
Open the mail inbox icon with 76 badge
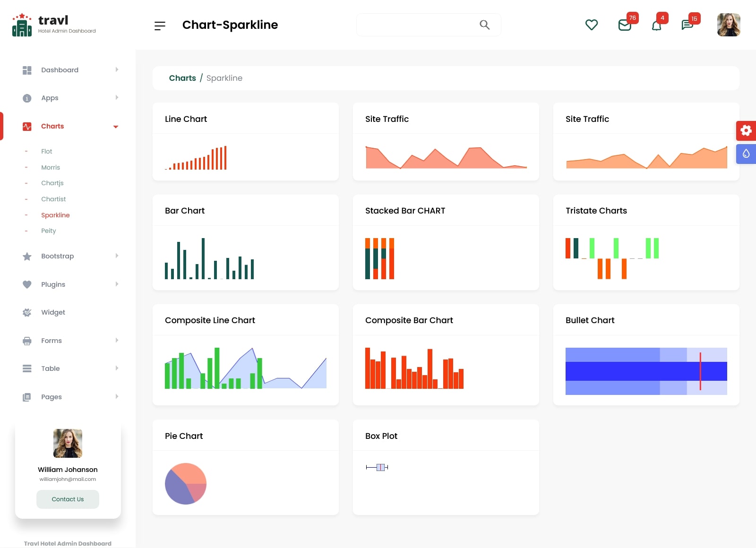(x=625, y=25)
